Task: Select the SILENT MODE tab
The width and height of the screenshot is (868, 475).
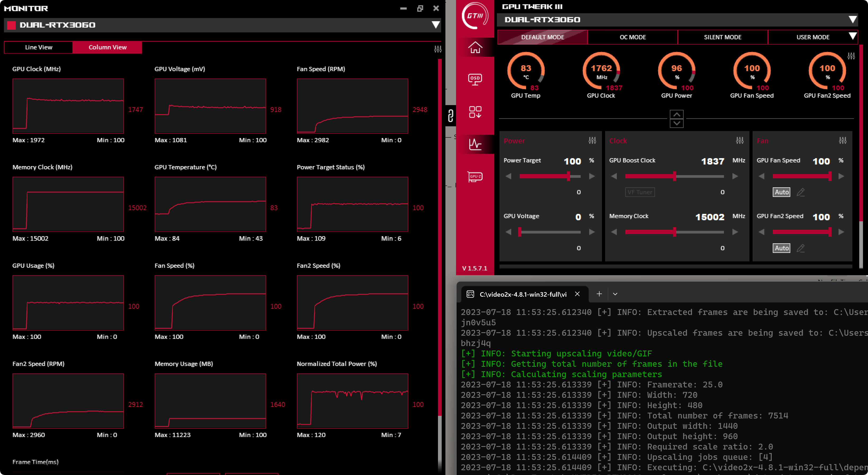Action: [722, 37]
